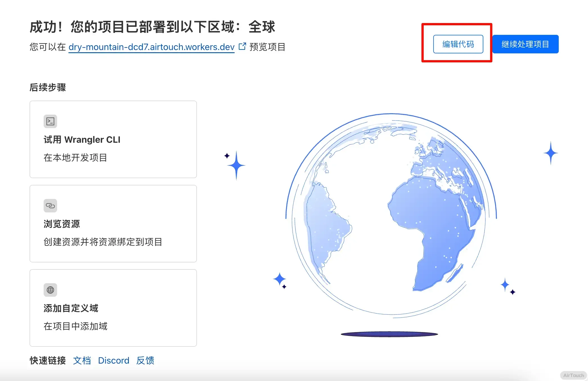Select the 试用 Wrangler CLI card title
Image resolution: width=588 pixels, height=381 pixels.
pyautogui.click(x=82, y=140)
